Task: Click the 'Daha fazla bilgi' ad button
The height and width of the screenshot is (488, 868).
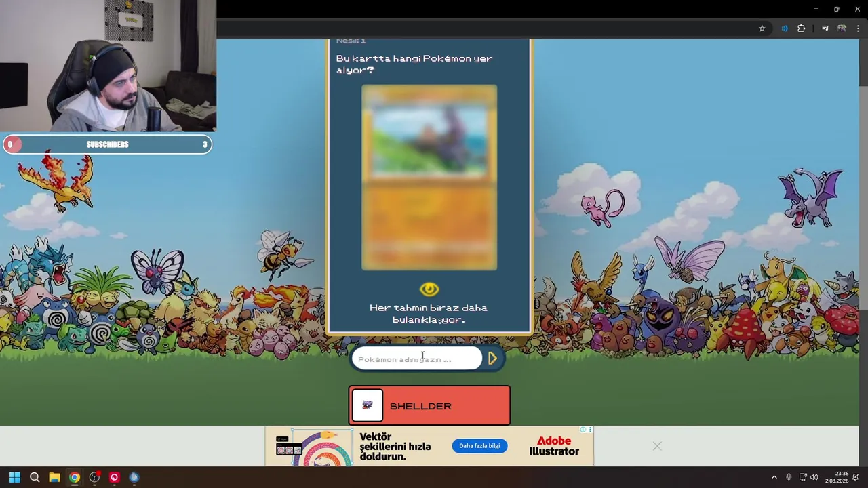Action: (x=479, y=446)
